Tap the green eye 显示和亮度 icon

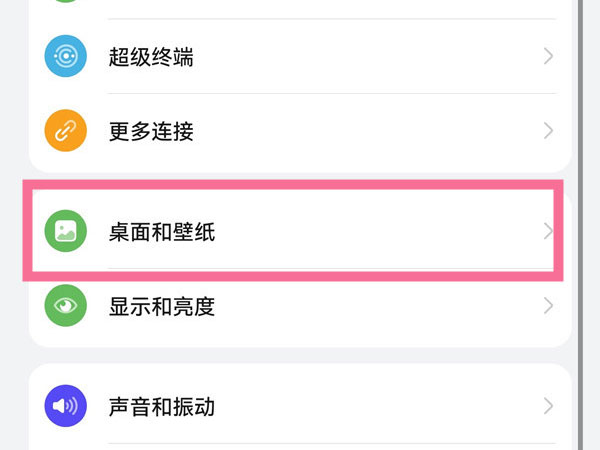pos(66,306)
